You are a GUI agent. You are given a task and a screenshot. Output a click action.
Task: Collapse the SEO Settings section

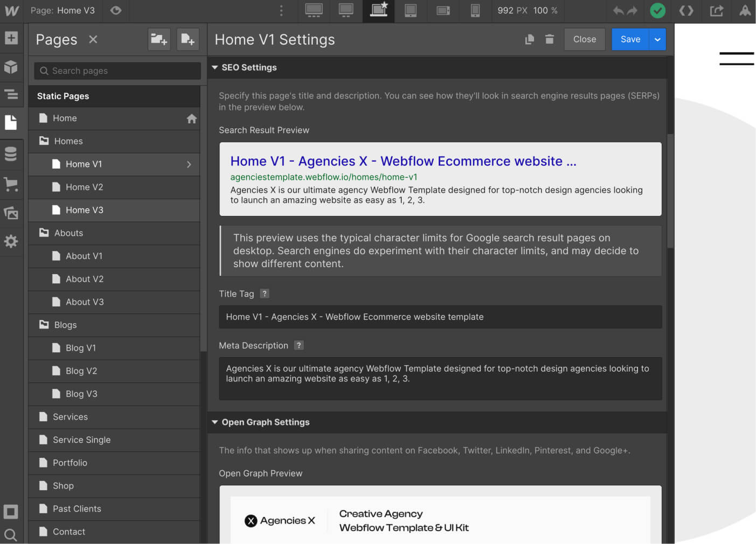[214, 67]
